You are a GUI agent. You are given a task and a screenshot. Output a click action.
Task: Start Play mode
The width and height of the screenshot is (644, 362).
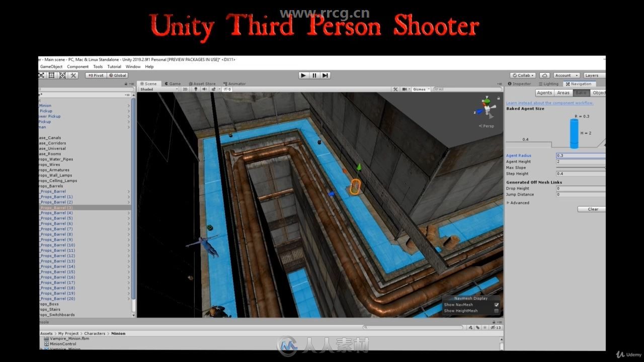[303, 75]
